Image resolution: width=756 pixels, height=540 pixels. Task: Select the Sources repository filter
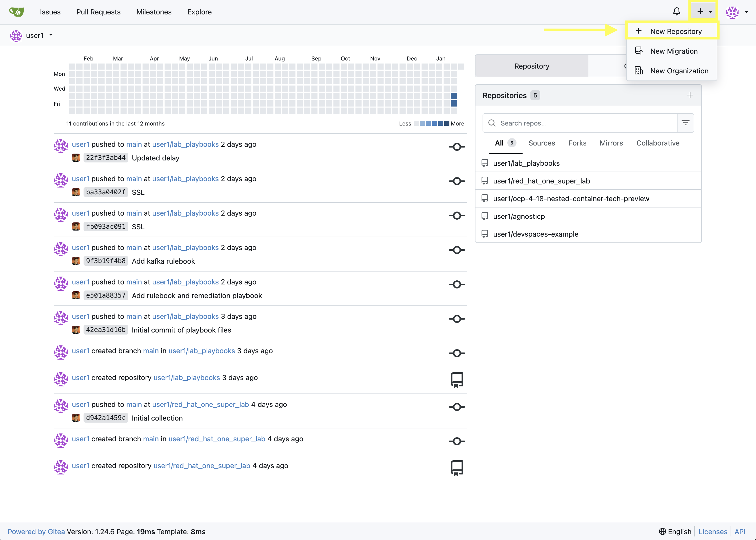(x=542, y=143)
